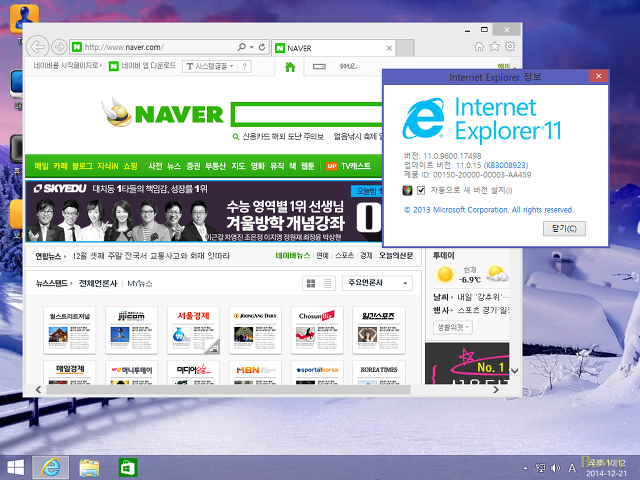Open 뉴스 in green menu bar
Screen dimensions: 640x480
pos(173,166)
